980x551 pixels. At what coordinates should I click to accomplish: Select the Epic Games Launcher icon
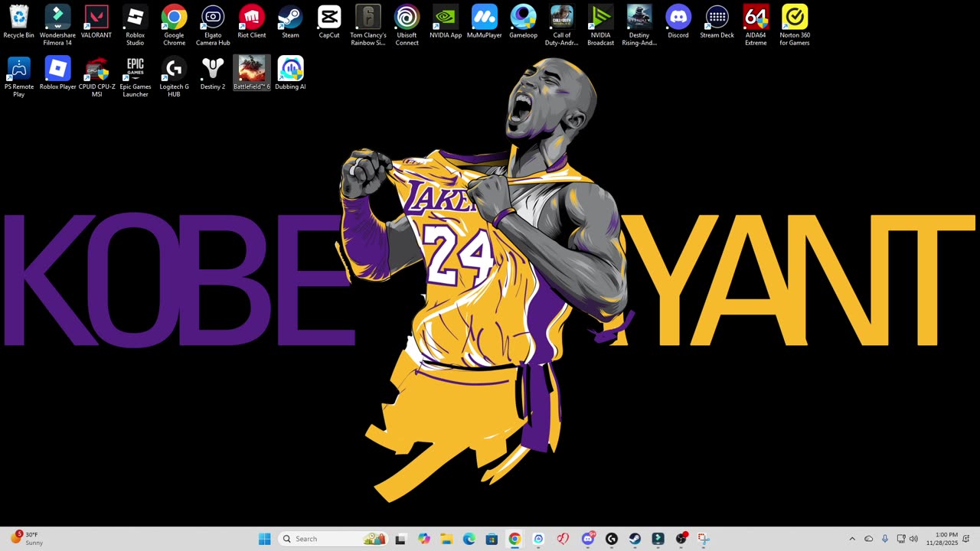[x=136, y=77]
